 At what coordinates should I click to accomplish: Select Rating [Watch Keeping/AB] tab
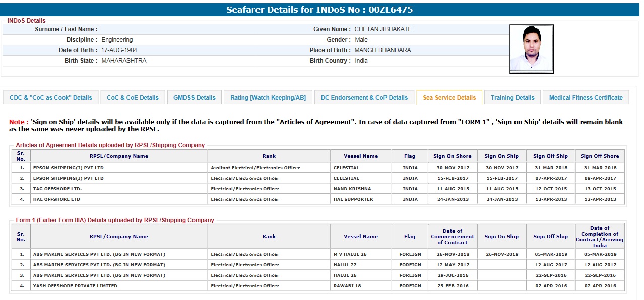click(268, 98)
